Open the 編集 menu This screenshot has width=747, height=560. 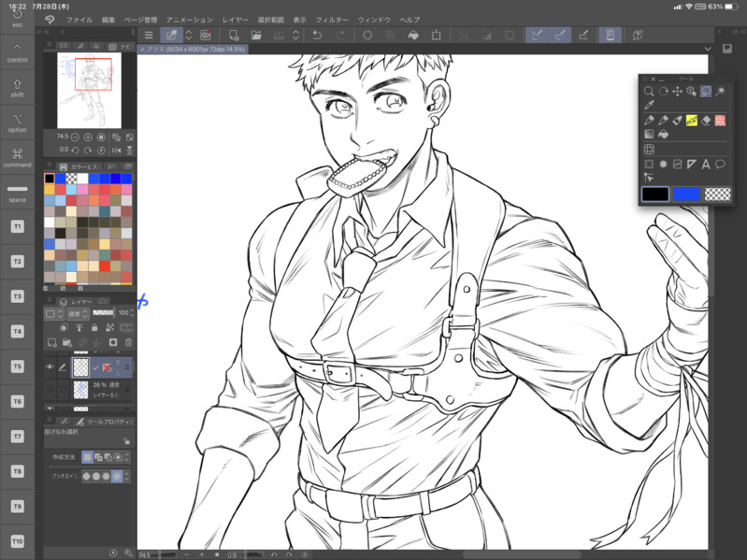pyautogui.click(x=108, y=20)
